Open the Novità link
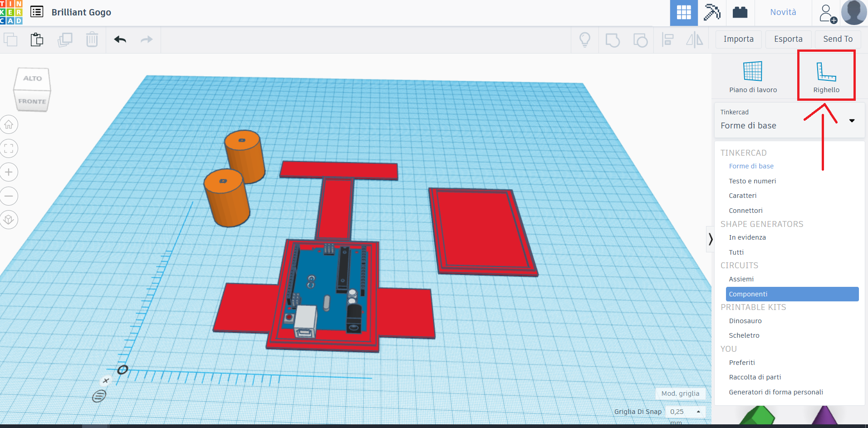 point(783,12)
